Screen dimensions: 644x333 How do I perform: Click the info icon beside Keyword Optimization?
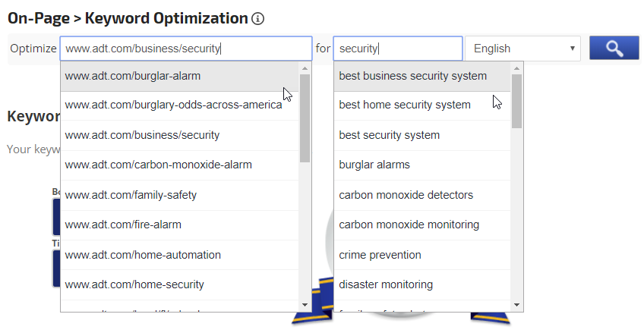coord(257,18)
